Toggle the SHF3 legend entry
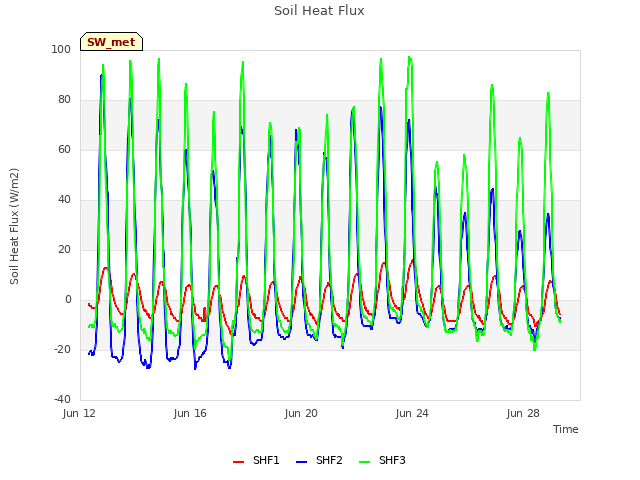640x480 pixels. [x=382, y=460]
